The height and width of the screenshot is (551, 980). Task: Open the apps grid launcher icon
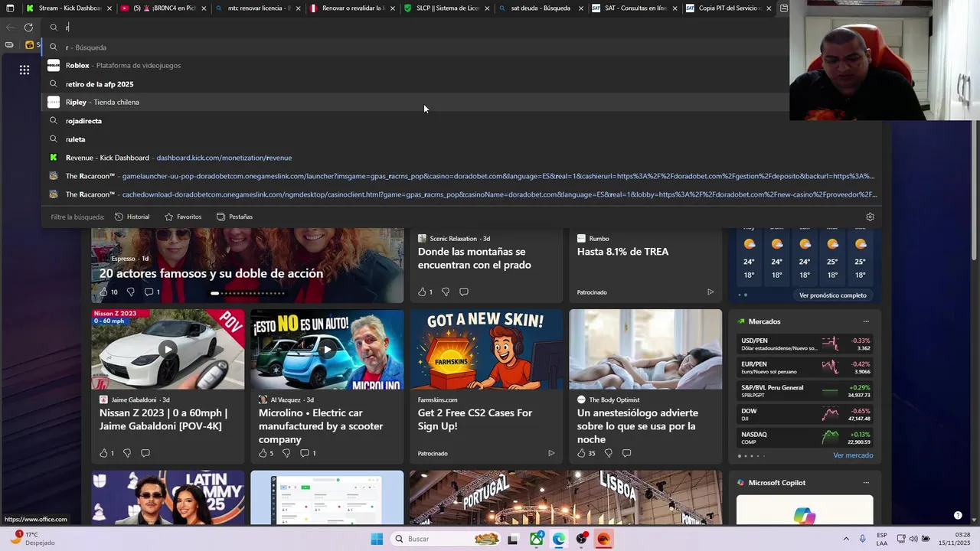pos(24,70)
